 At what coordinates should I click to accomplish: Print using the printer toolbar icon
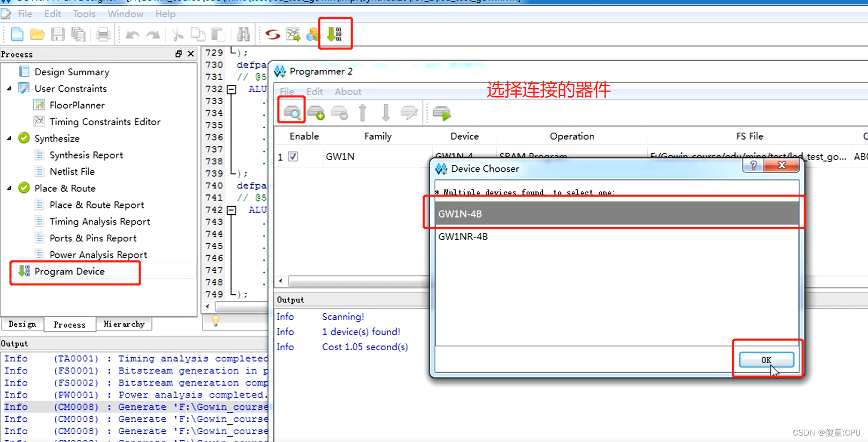[103, 34]
